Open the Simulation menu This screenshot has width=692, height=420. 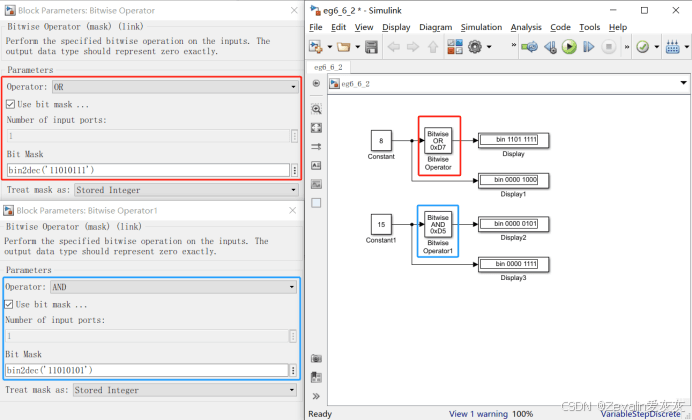click(x=481, y=27)
